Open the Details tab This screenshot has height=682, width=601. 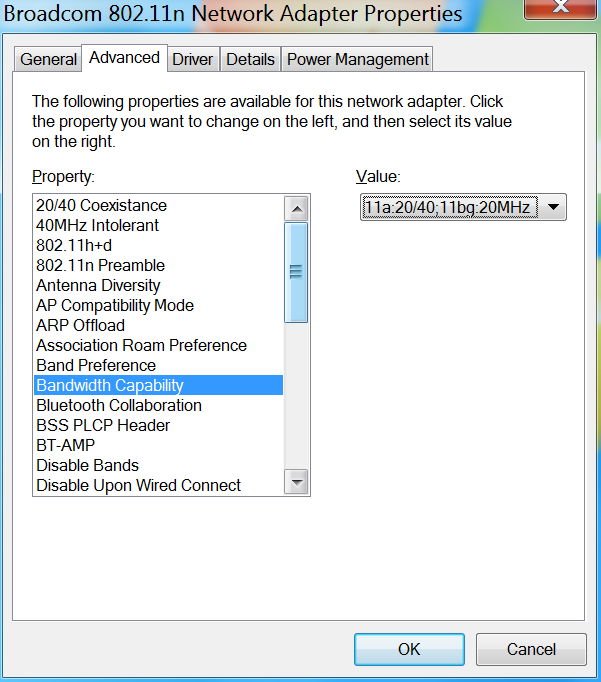pyautogui.click(x=250, y=59)
